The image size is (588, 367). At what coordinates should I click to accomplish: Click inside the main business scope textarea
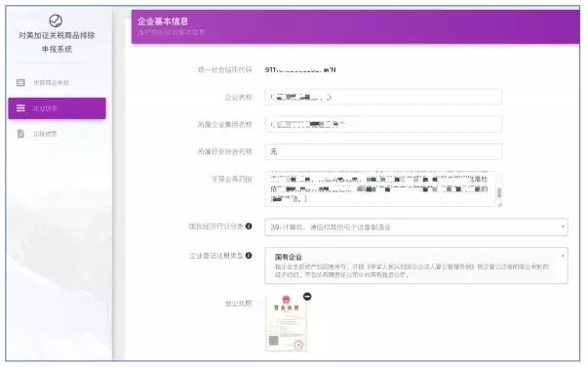pos(380,188)
